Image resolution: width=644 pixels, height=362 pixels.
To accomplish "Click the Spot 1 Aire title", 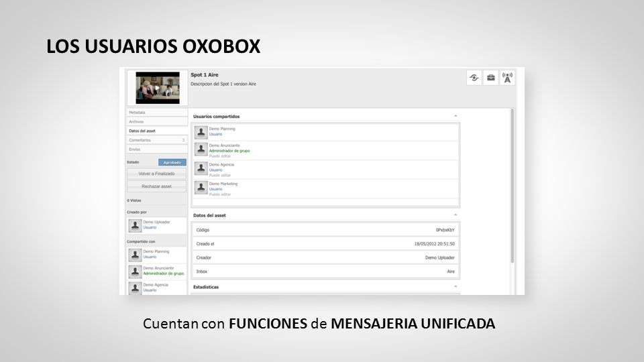I will [x=205, y=75].
